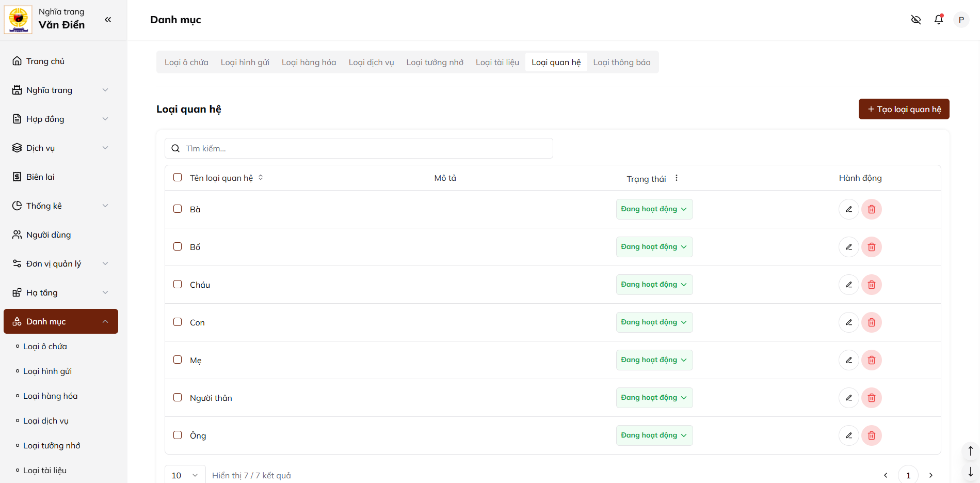This screenshot has width=980, height=483.
Task: Switch to the Loại thông báo tab
Action: pyautogui.click(x=621, y=62)
